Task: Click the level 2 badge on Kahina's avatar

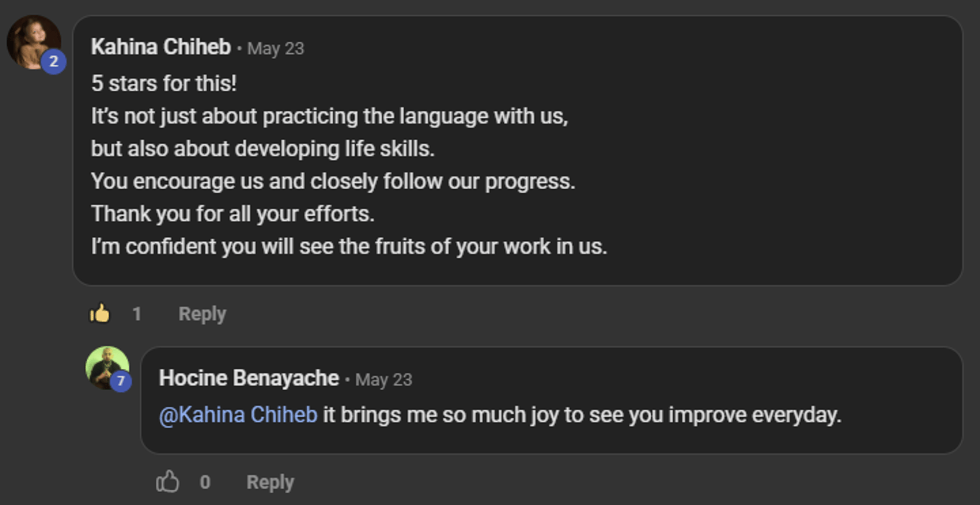Action: 54,62
